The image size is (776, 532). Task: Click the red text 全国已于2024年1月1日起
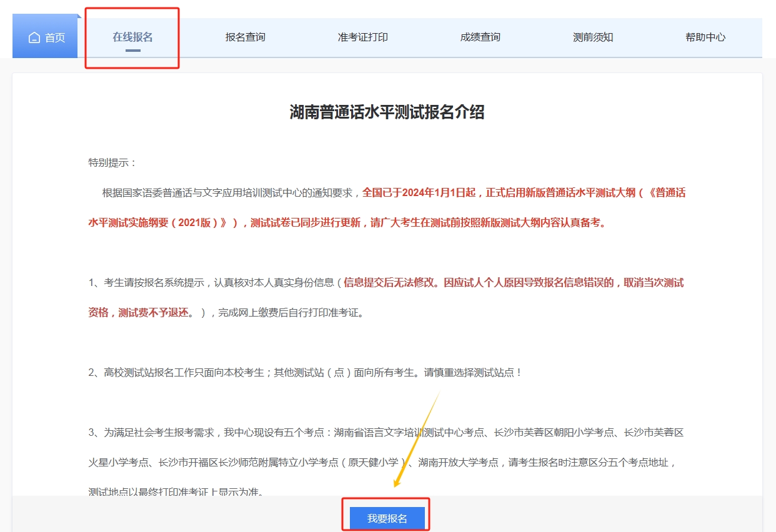click(420, 192)
